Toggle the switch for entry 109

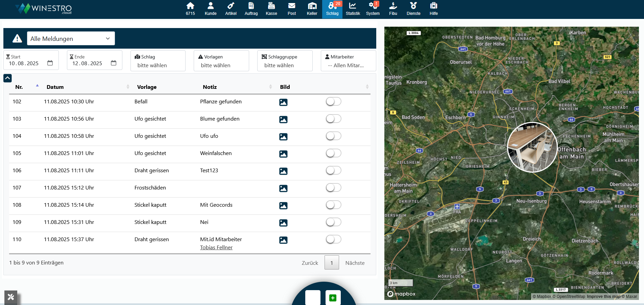pos(333,222)
